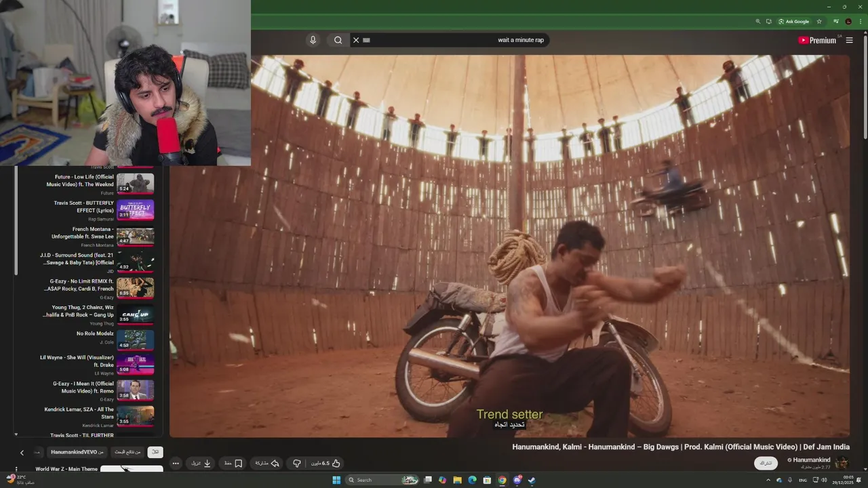The image size is (868, 488).
Task: Click the J. Cole channel name
Action: click(x=106, y=343)
